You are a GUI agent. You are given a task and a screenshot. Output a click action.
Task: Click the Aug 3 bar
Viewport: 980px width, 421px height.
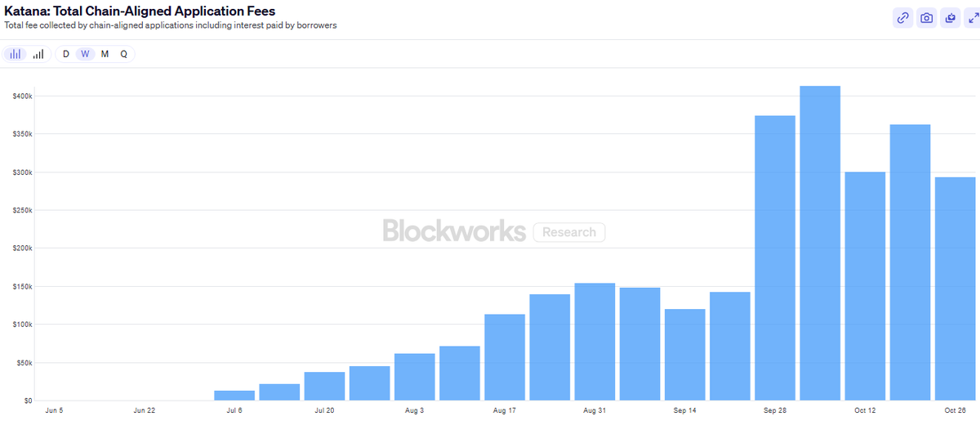click(415, 377)
